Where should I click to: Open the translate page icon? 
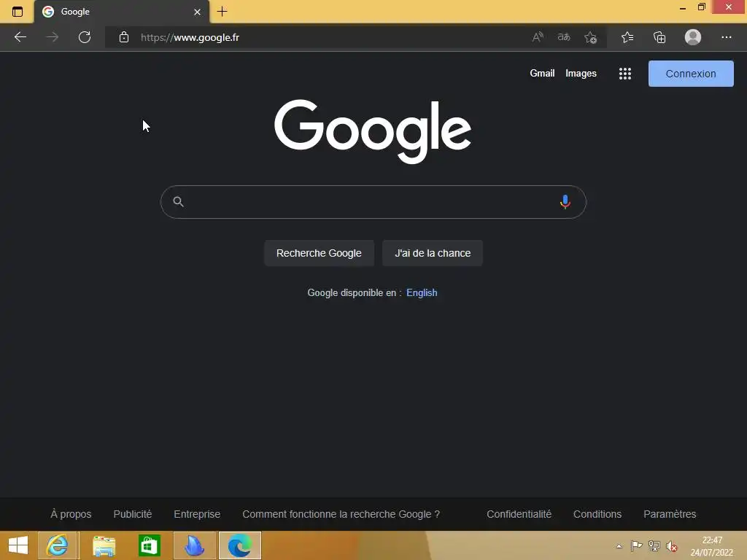[x=564, y=37]
